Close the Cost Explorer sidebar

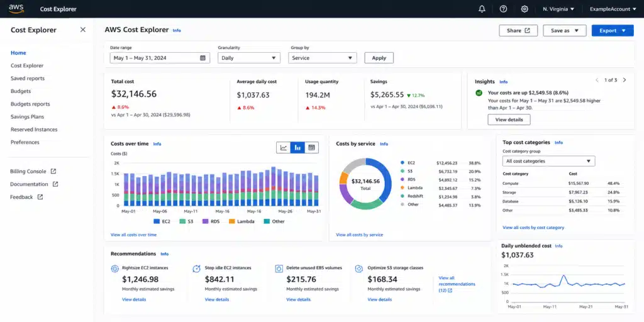[x=83, y=30]
